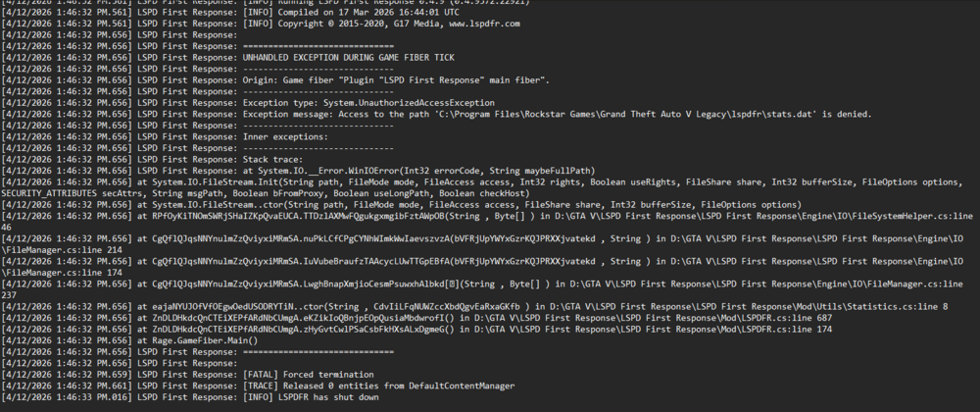The width and height of the screenshot is (980, 412).
Task: Click the "at Rage.GameFiber.Main()" line
Action: [x=194, y=339]
